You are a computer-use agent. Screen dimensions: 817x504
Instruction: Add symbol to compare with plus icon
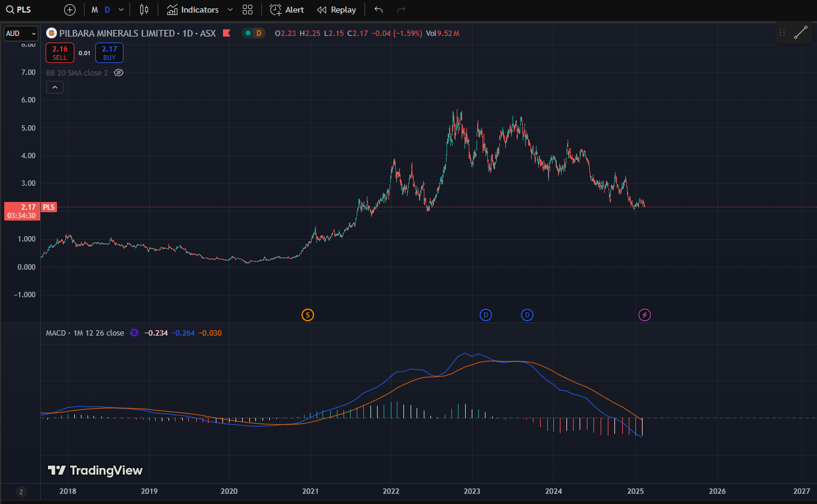[70, 10]
